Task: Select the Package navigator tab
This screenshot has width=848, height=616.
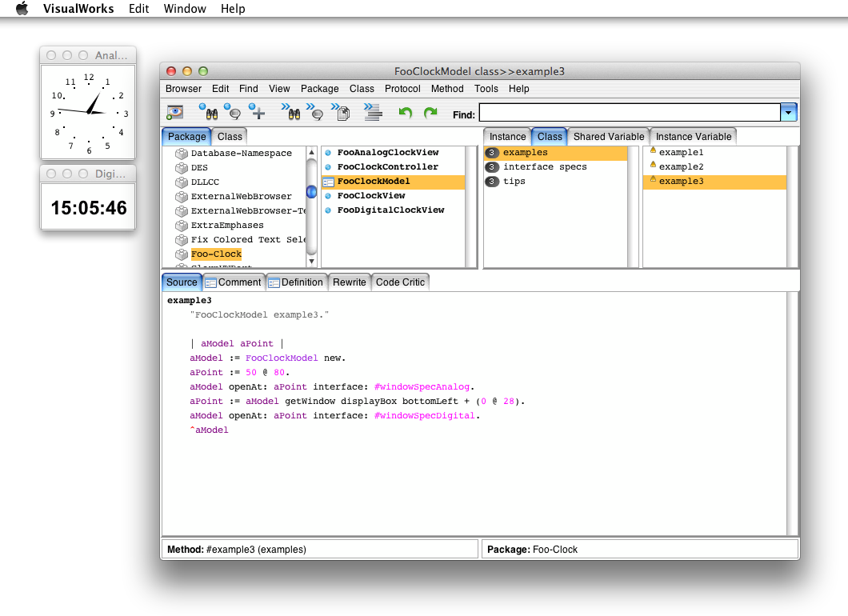Action: click(186, 137)
